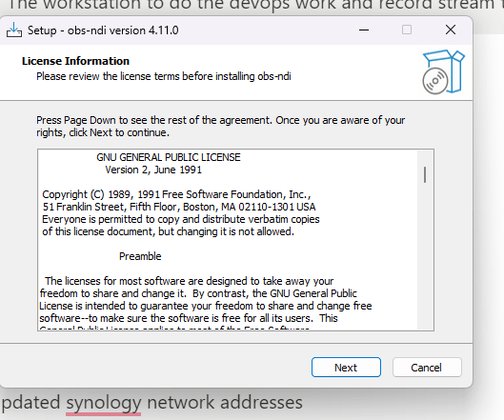Screen dimensions: 504x420
Task: Click the "Version 2, June 1991" line
Action: [x=153, y=170]
